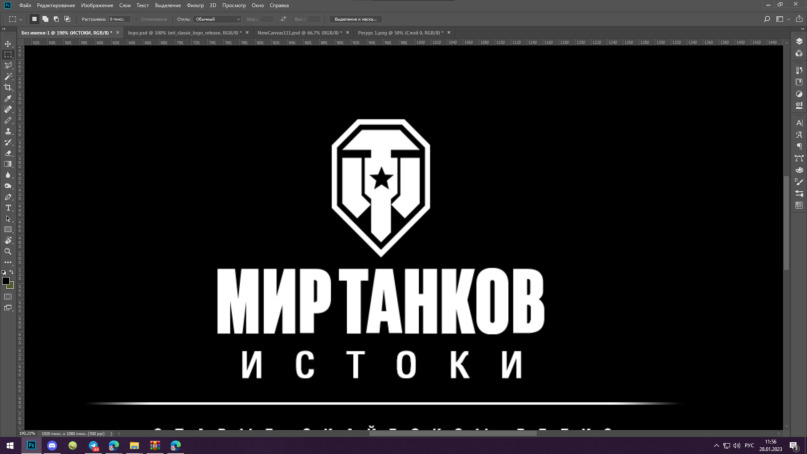Screen dimensions: 807x454
Task: Select the Path Selection tool
Action: 8,219
